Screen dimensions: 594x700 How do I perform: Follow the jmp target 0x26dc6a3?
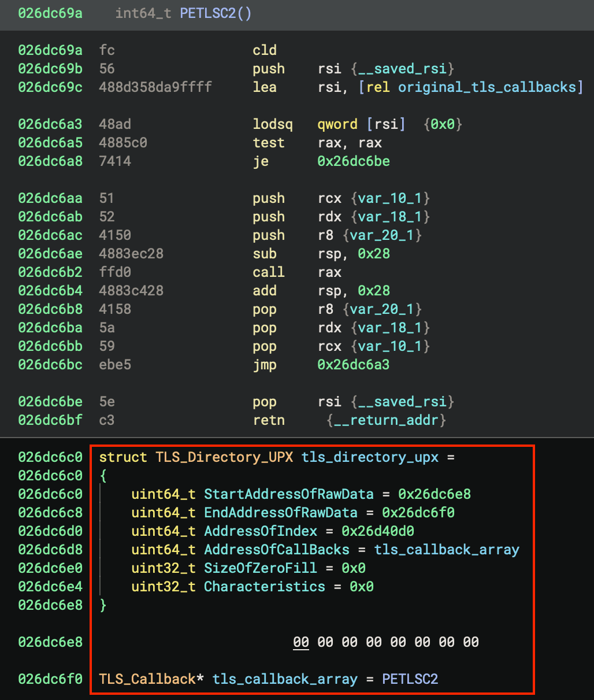(353, 365)
